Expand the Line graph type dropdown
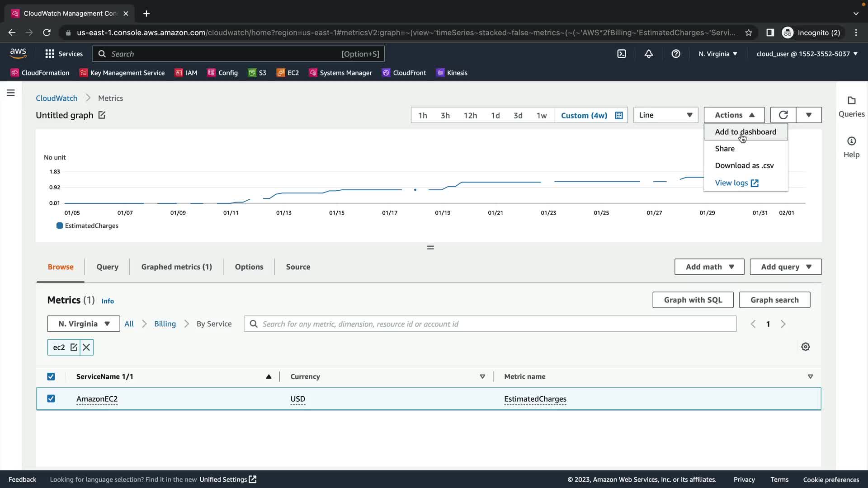This screenshot has height=488, width=868. click(665, 115)
